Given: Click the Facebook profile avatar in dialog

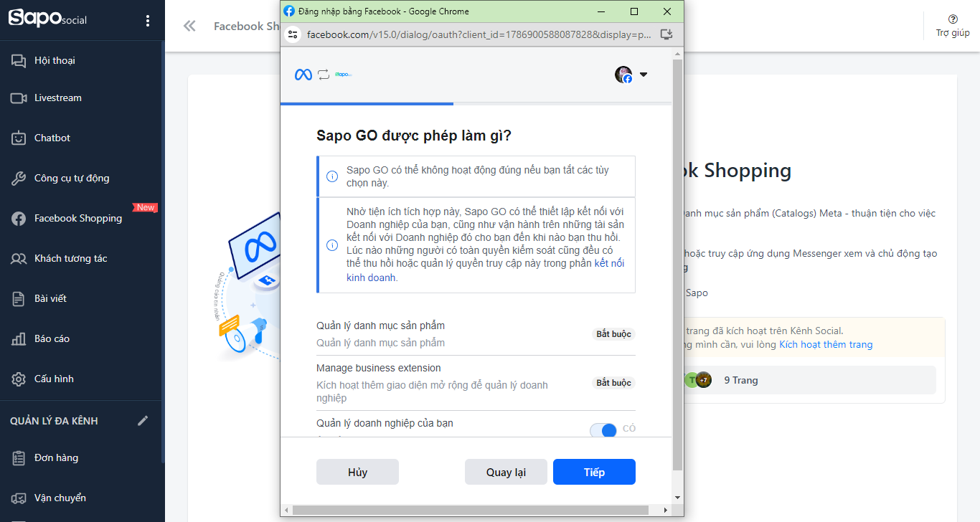Looking at the screenshot, I should point(623,75).
